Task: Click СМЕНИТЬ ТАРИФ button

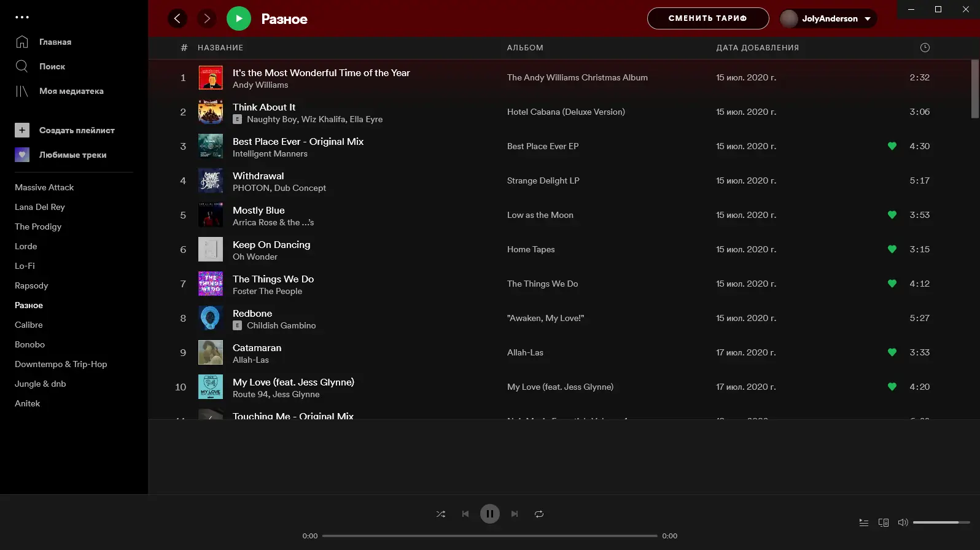Action: (708, 18)
